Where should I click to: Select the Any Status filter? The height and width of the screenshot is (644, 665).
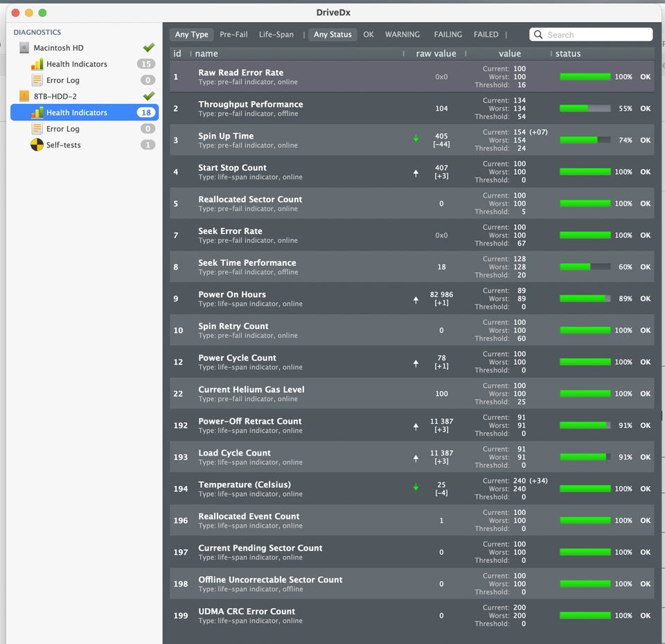coord(332,35)
